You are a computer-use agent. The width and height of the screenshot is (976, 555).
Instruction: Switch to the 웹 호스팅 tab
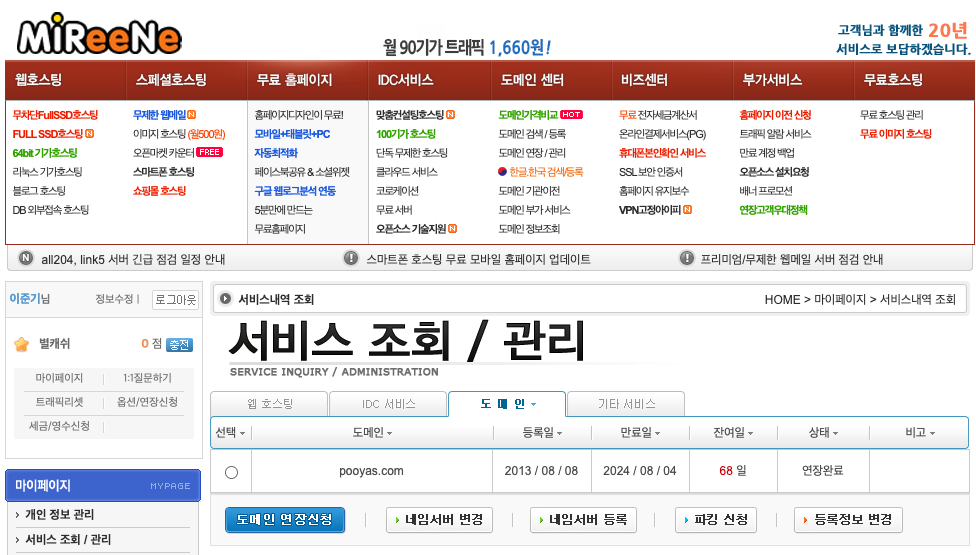click(x=269, y=404)
